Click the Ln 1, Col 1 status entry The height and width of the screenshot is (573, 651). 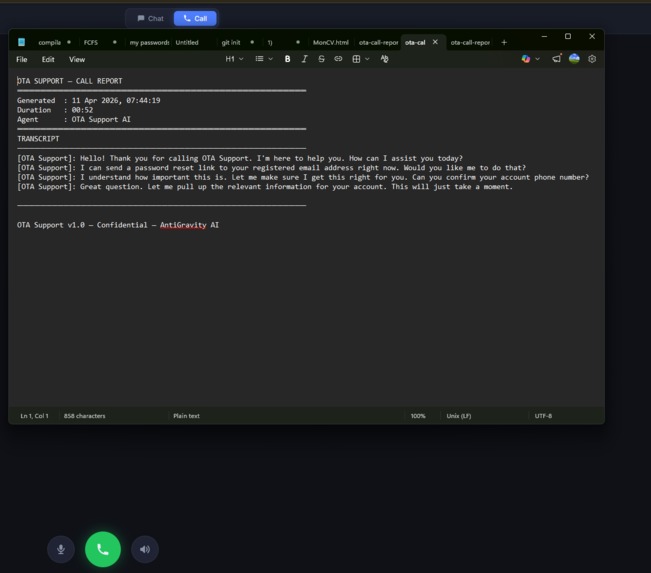tap(34, 416)
